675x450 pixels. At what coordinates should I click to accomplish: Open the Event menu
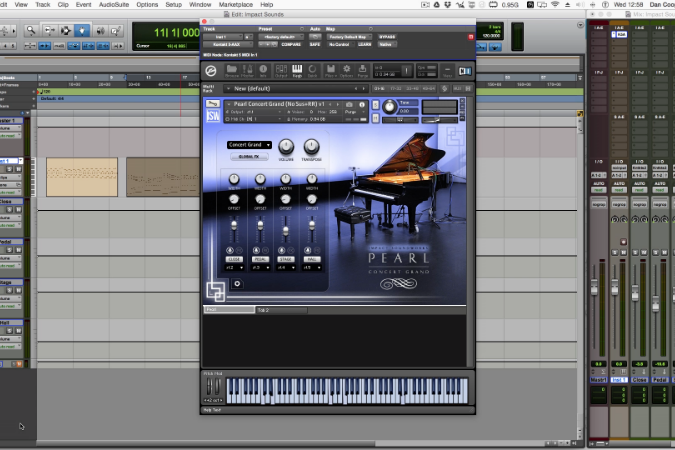84,5
